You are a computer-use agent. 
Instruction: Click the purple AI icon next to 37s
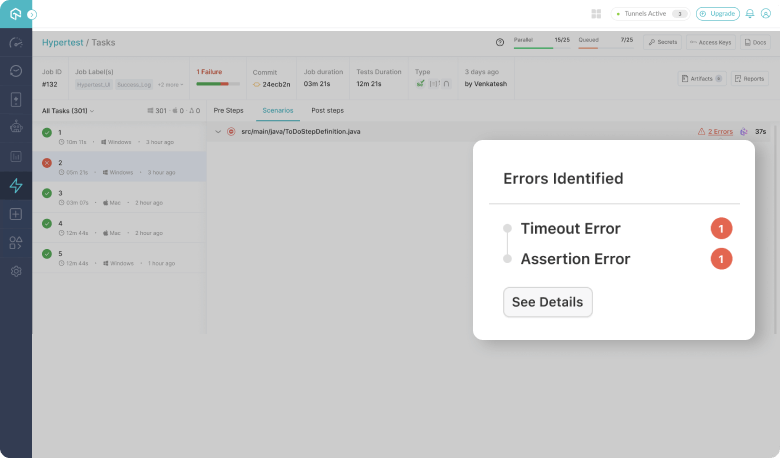[x=744, y=132]
